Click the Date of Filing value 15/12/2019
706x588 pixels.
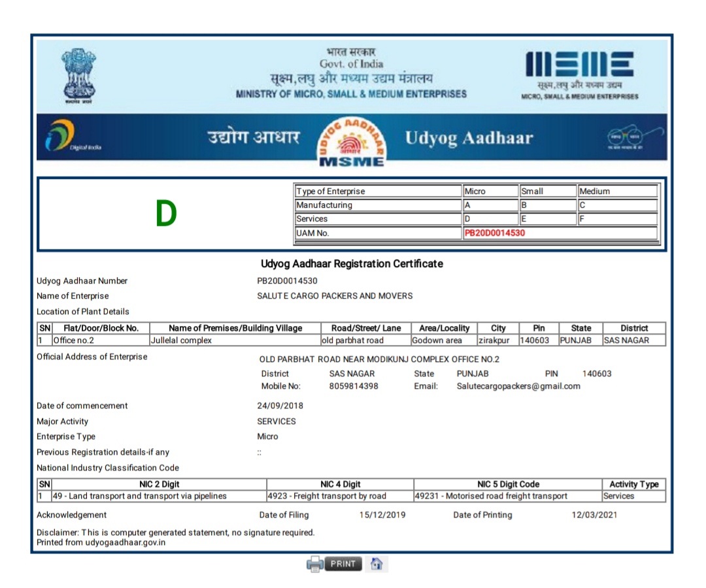coord(382,515)
